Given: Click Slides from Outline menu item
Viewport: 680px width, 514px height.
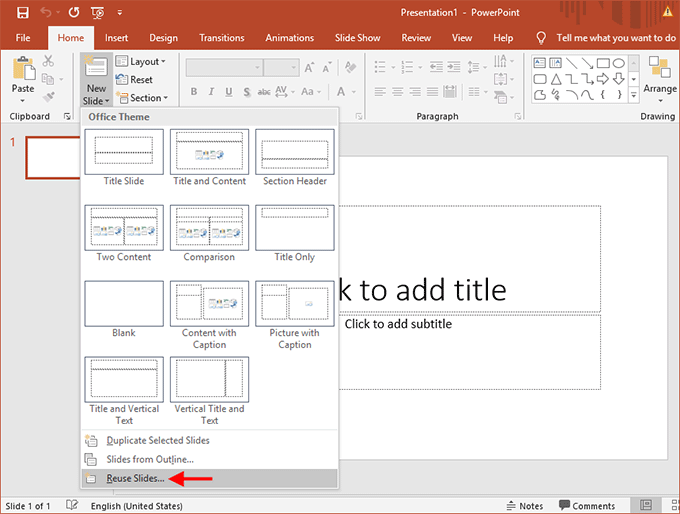Looking at the screenshot, I should (209, 459).
